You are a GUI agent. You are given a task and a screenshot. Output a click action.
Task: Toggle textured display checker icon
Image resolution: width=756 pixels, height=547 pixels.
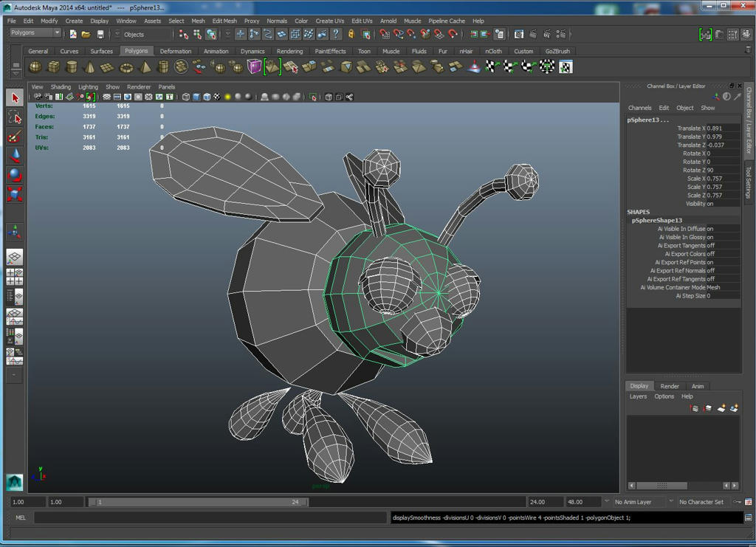click(217, 97)
